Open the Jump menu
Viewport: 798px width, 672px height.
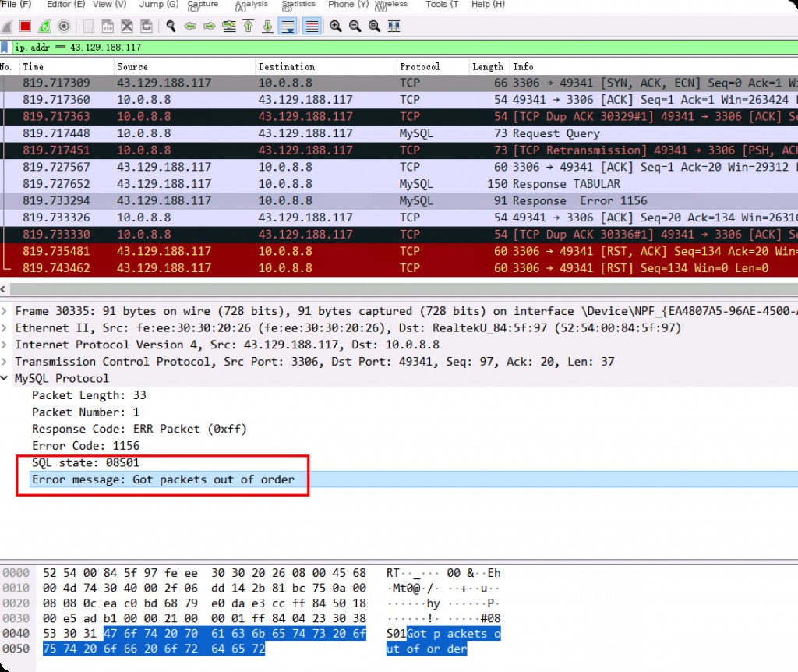[x=159, y=4]
